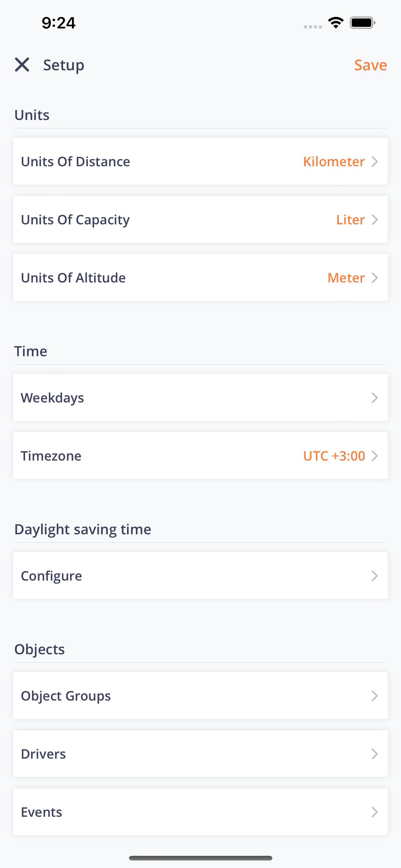This screenshot has height=868, width=401.
Task: Close the Setup screen with X icon
Action: pyautogui.click(x=22, y=65)
